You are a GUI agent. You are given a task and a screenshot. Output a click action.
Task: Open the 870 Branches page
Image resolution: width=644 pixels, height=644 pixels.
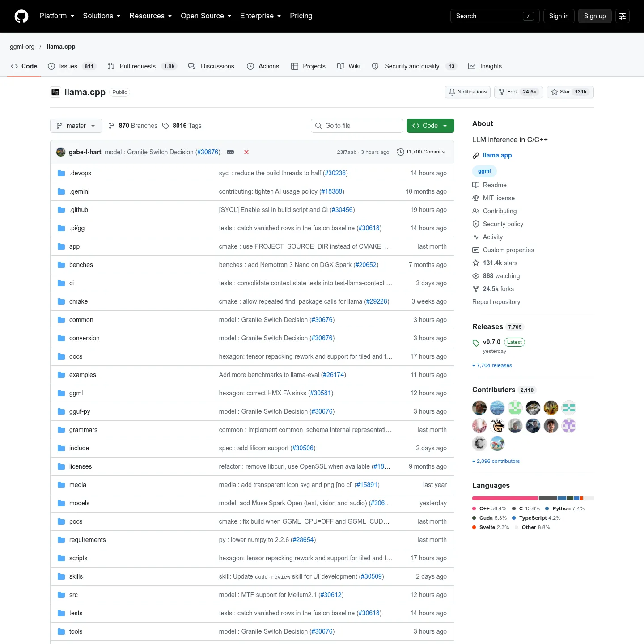click(x=133, y=126)
